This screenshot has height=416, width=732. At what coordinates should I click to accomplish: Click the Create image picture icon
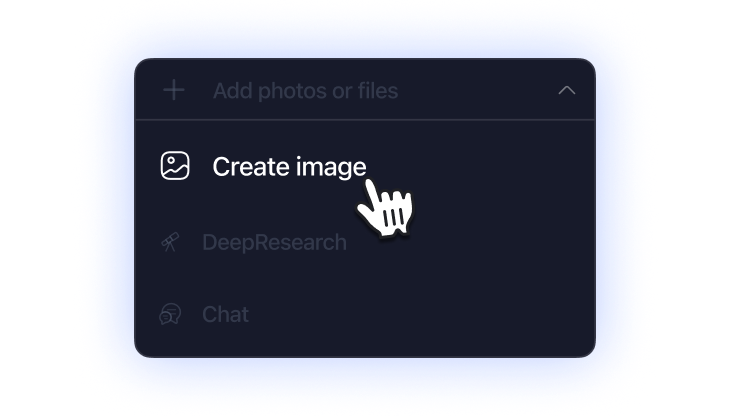tap(175, 166)
